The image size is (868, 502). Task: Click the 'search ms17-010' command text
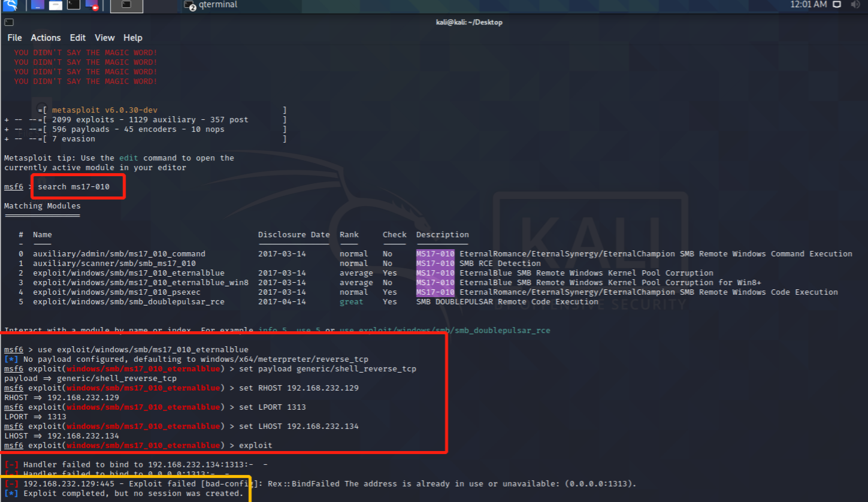coord(74,187)
